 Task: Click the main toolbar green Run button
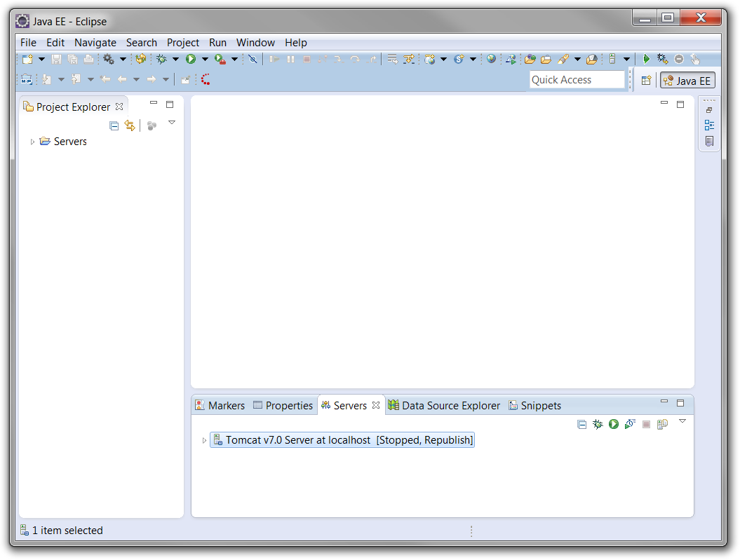(190, 60)
